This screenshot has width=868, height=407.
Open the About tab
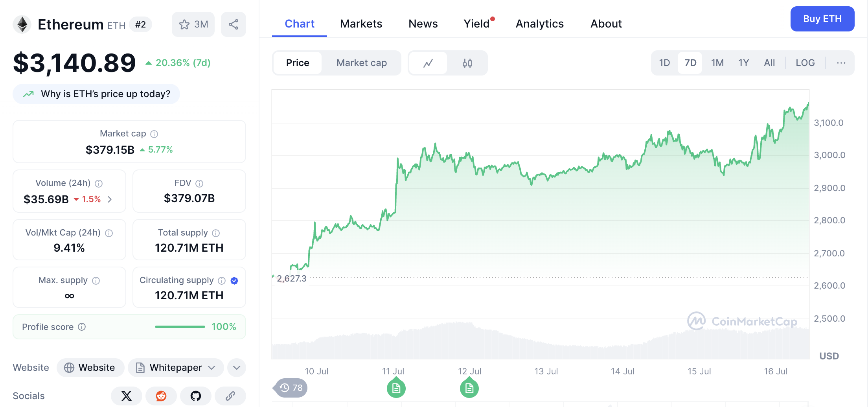pyautogui.click(x=606, y=24)
